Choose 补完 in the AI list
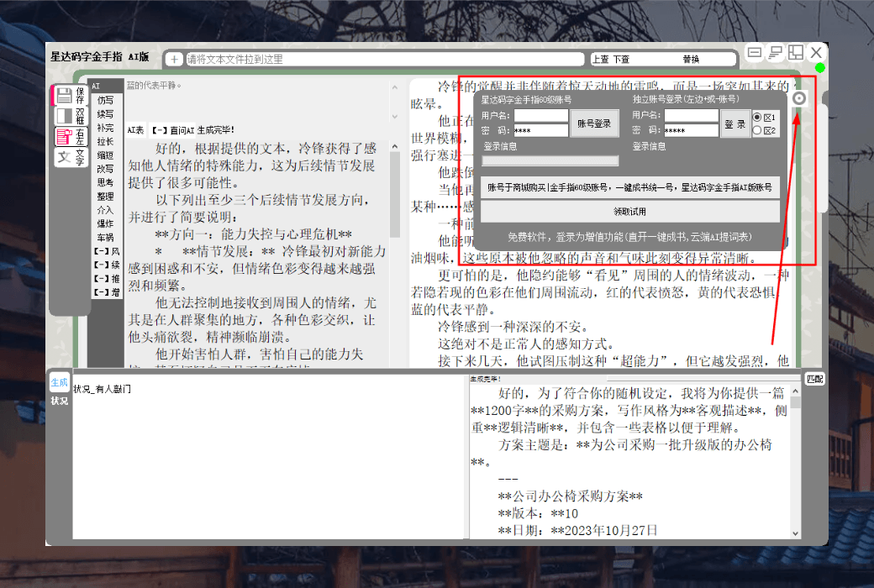The height and width of the screenshot is (588, 874). [x=105, y=128]
